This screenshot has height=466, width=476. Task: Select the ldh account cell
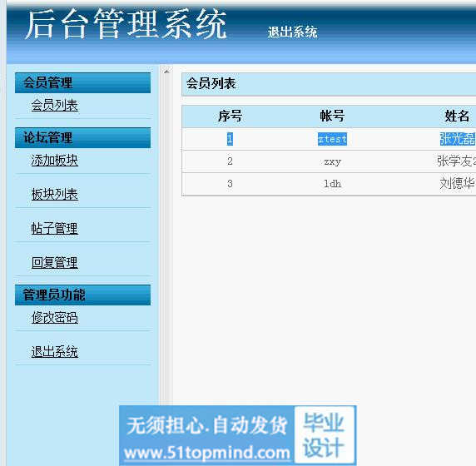[x=332, y=184]
